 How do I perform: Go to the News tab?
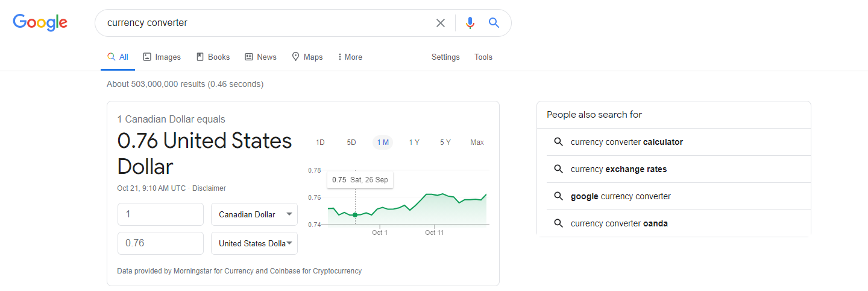tap(260, 57)
